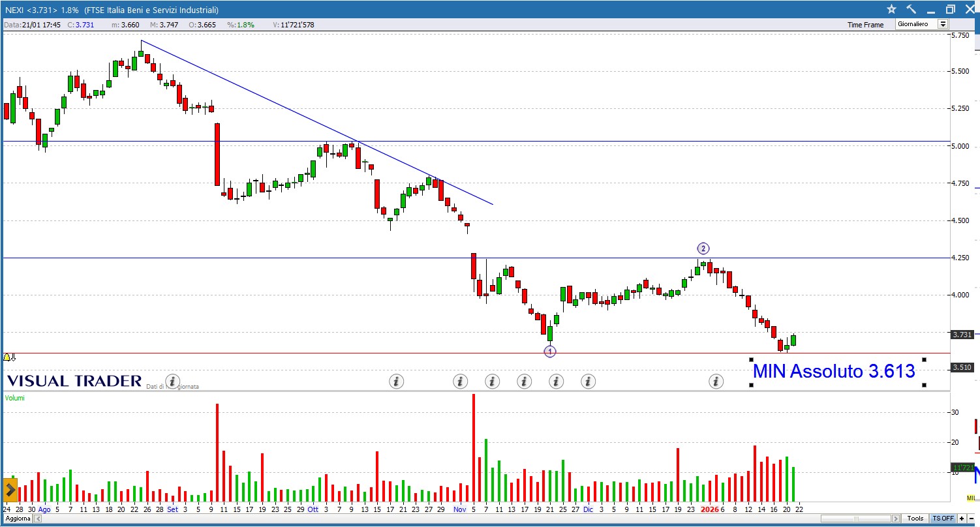
Task: Open chart settings via the hammer icon
Action: coord(911,9)
